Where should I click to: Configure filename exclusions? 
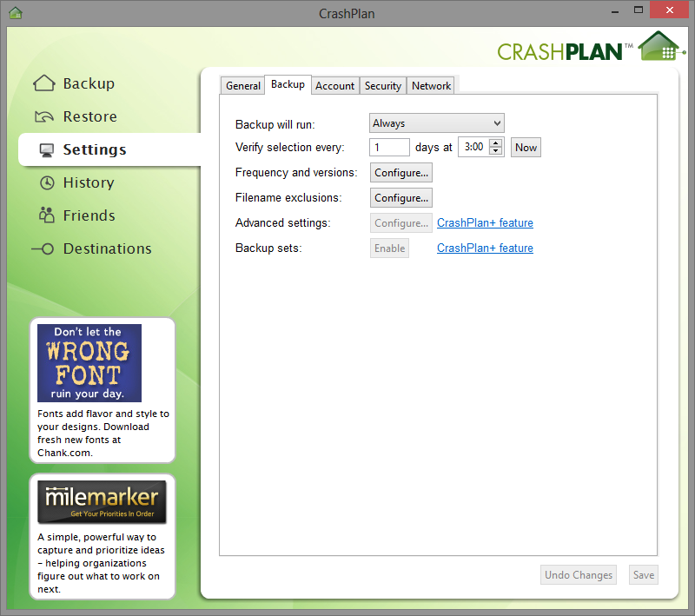click(401, 197)
